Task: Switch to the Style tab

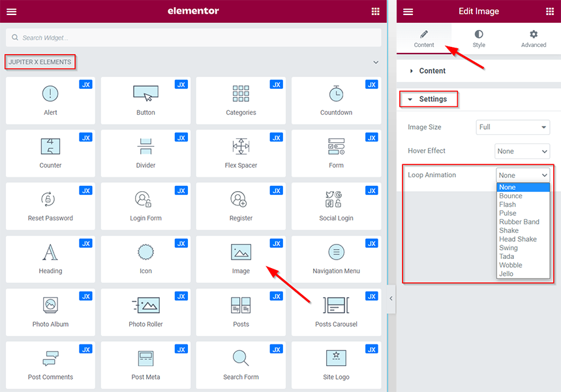Action: (479, 38)
